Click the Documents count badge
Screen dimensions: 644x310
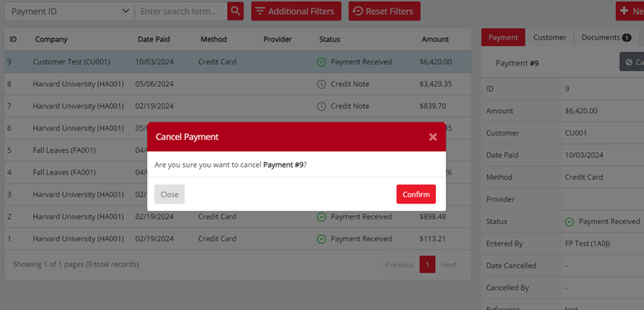(627, 38)
